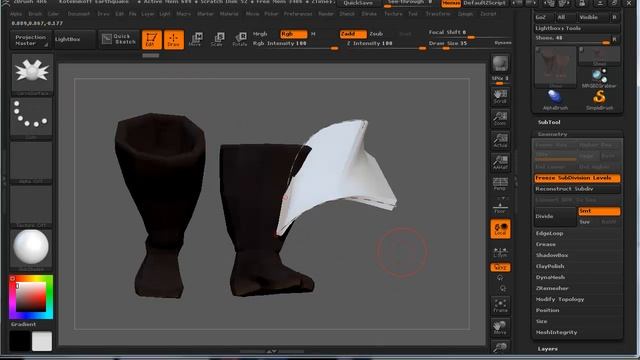The width and height of the screenshot is (640, 360).
Task: Open Projection Master
Action: coord(31,40)
